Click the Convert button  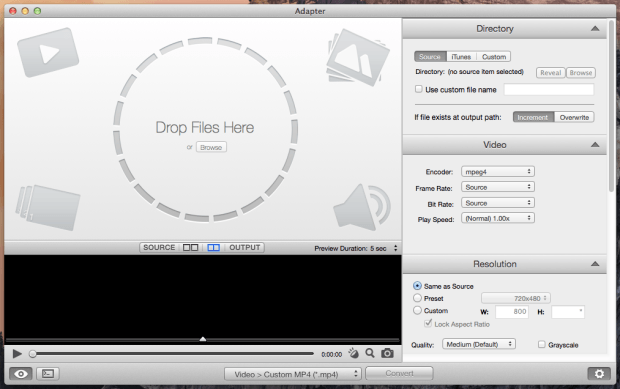pyautogui.click(x=399, y=374)
